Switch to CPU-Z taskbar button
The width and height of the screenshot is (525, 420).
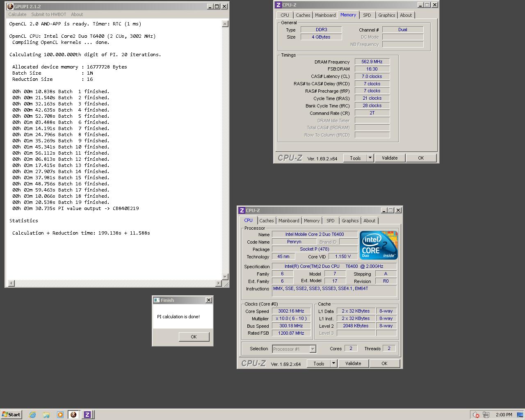[87, 415]
